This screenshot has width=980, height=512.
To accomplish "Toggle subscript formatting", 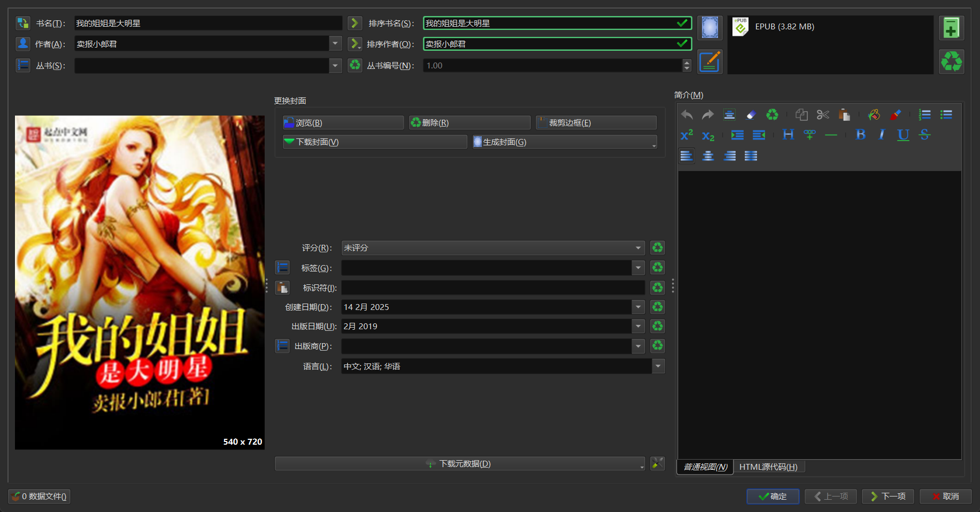I will pos(708,135).
